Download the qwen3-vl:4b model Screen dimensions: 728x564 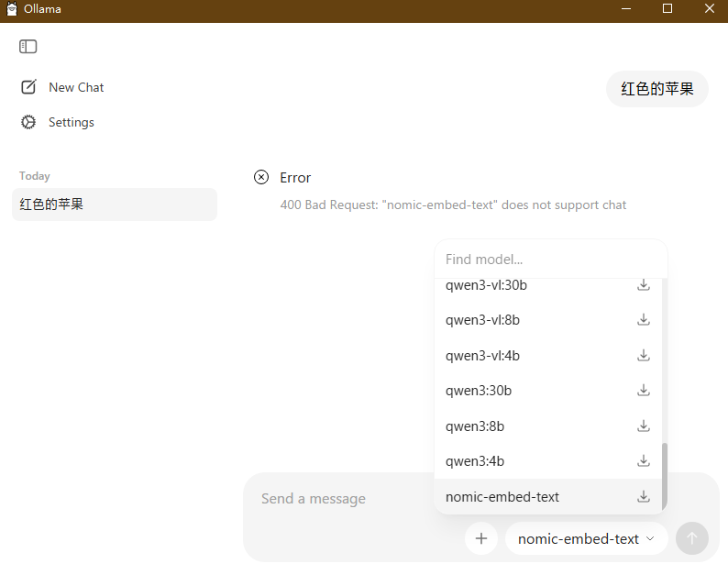tap(644, 355)
